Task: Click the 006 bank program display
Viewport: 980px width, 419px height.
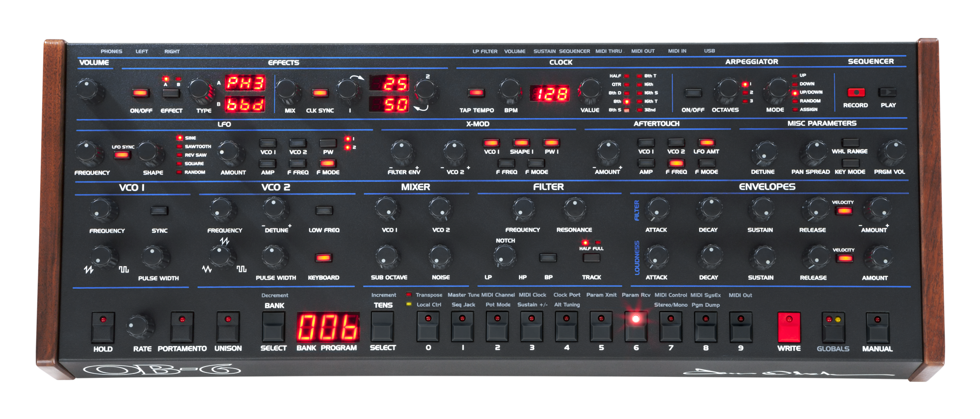Action: click(x=328, y=327)
